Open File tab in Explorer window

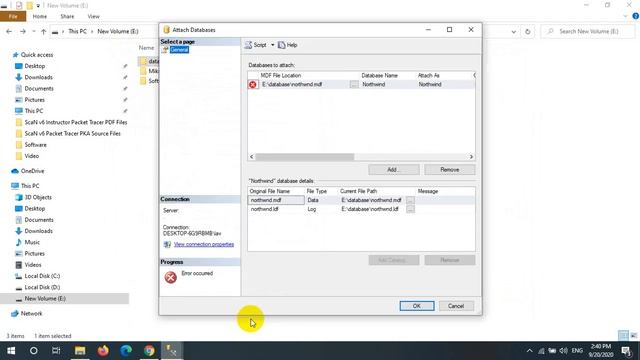pos(13,16)
